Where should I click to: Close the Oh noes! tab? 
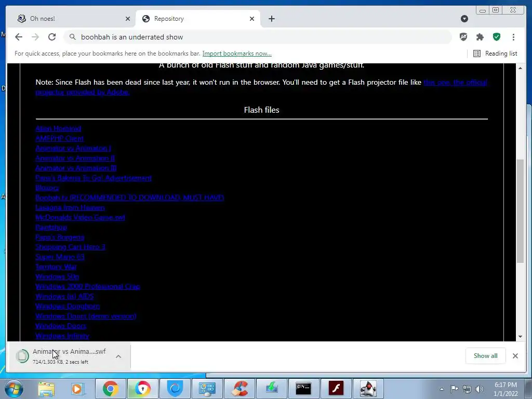click(128, 19)
